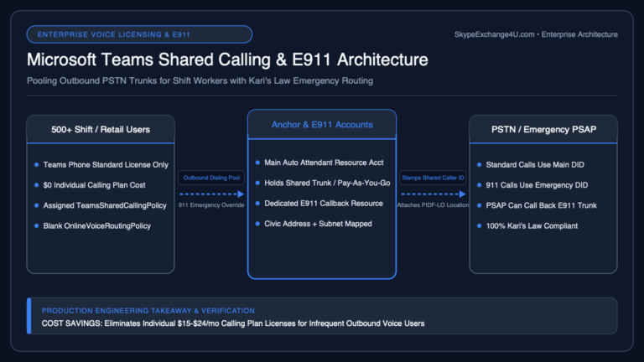The width and height of the screenshot is (644, 362).
Task: Click the Stamps Shared Caller ID label
Action: pyautogui.click(x=433, y=178)
